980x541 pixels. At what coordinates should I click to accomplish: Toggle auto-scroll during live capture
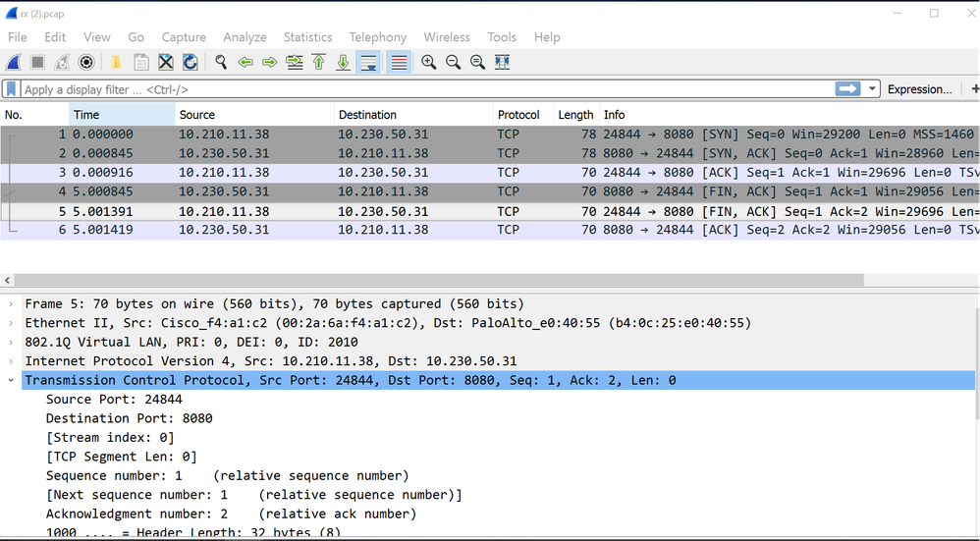pyautogui.click(x=369, y=62)
